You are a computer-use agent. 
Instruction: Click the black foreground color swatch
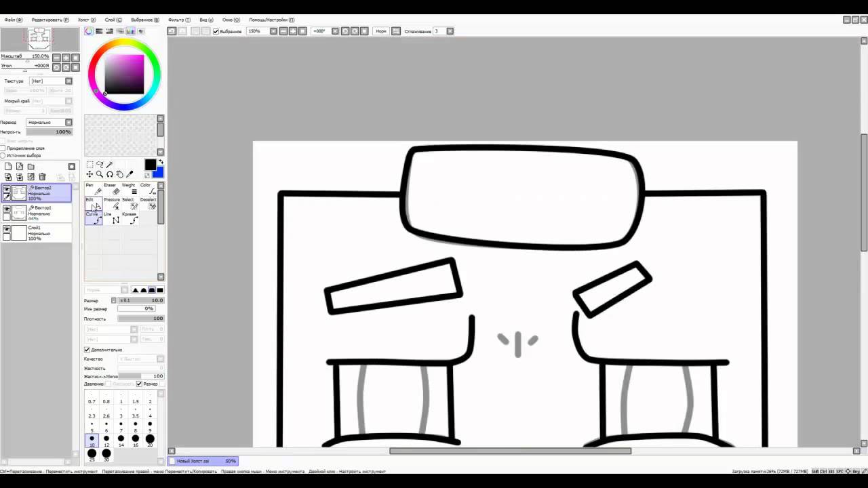(150, 165)
